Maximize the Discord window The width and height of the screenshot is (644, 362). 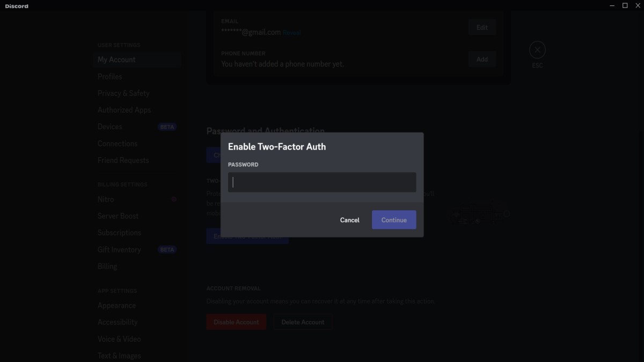[625, 5]
